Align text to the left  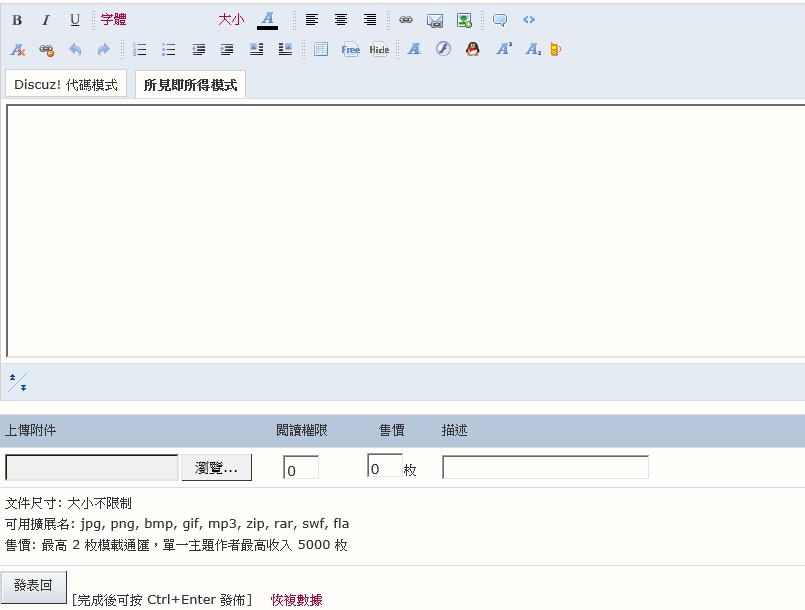312,20
